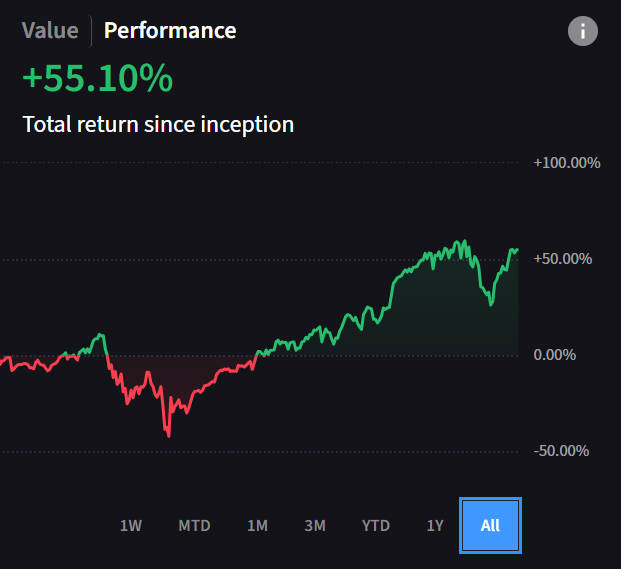Click the "Total return since inception" label
Viewport: 621px width, 569px height.
pos(158,125)
